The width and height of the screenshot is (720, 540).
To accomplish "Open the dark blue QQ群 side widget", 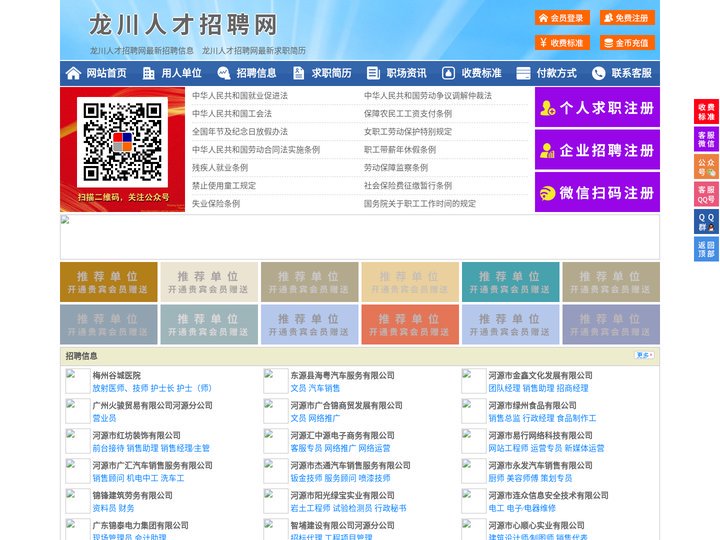I will [x=706, y=222].
